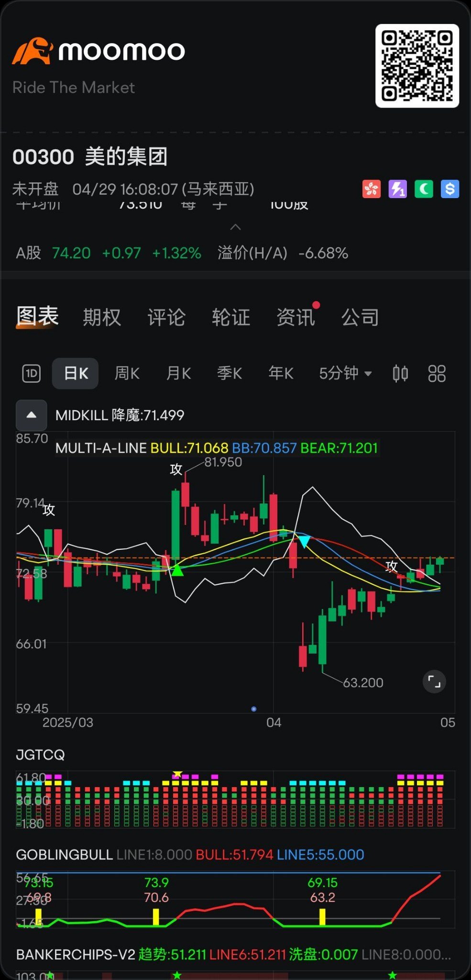Tap LINE5:55.000 blue indicator value
Viewport: 471px width, 980px height.
(x=320, y=855)
